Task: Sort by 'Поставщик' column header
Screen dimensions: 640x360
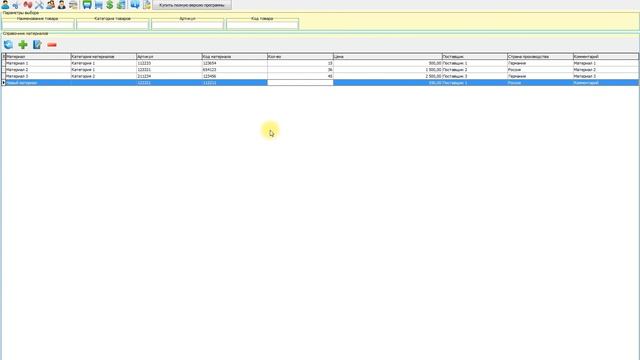Action: (475, 56)
